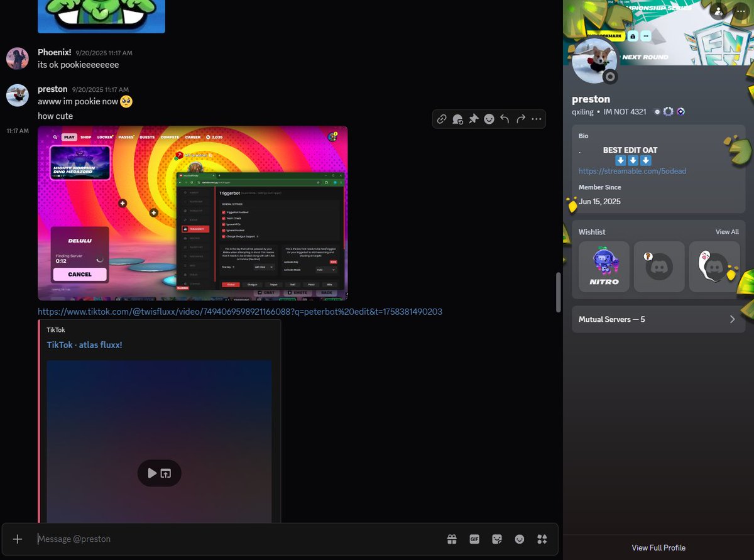754x560 pixels.
Task: Click the pleading face emoji in message
Action: [126, 101]
